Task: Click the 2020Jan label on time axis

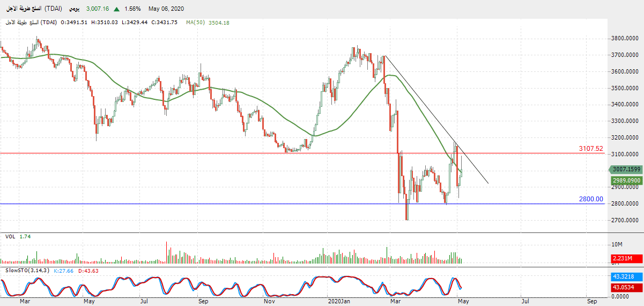Action: coord(339,302)
